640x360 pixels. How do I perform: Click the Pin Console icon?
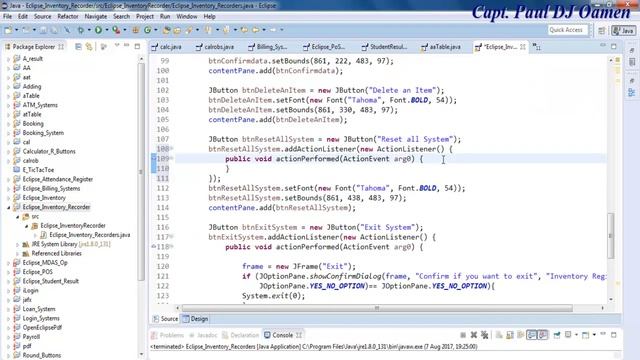(557, 335)
